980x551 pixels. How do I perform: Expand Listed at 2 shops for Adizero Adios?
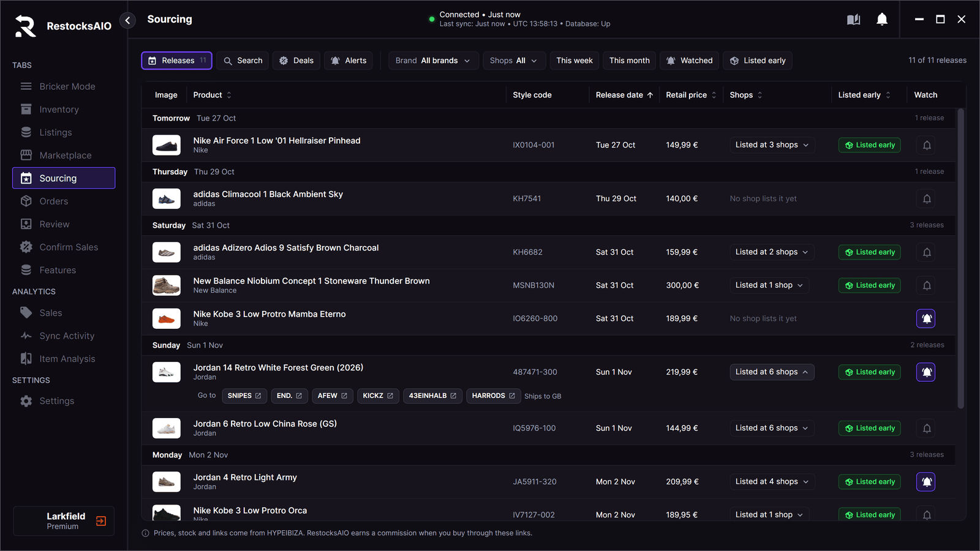click(772, 252)
